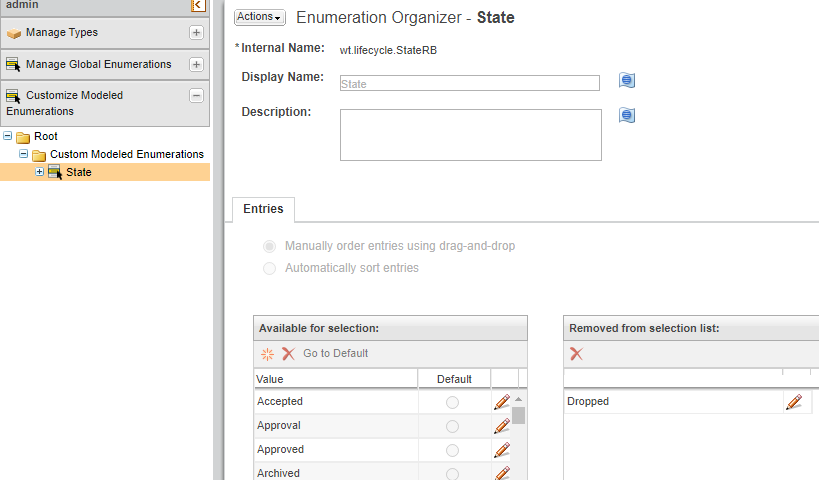Expand the Manage Types panel
The width and height of the screenshot is (819, 480).
point(196,32)
